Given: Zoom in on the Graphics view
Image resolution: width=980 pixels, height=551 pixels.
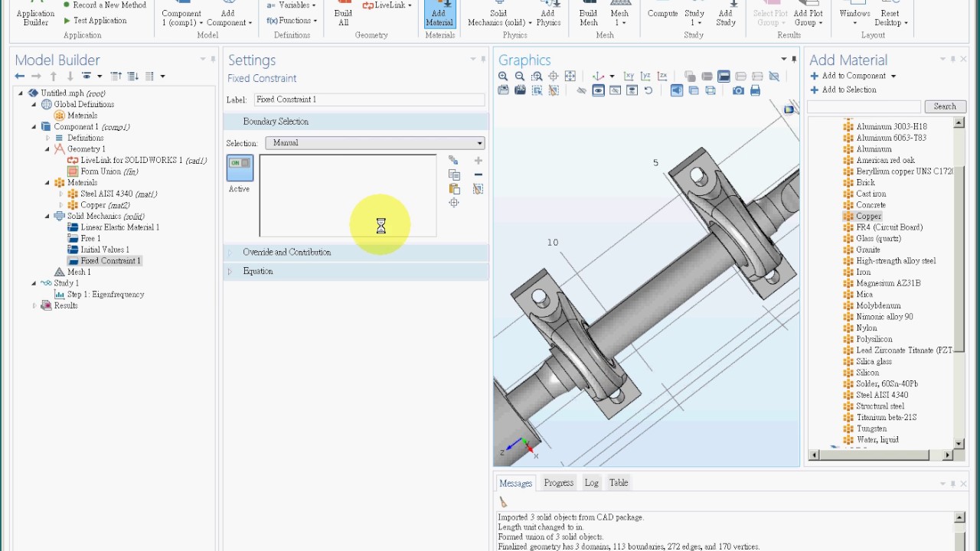Looking at the screenshot, I should point(503,76).
